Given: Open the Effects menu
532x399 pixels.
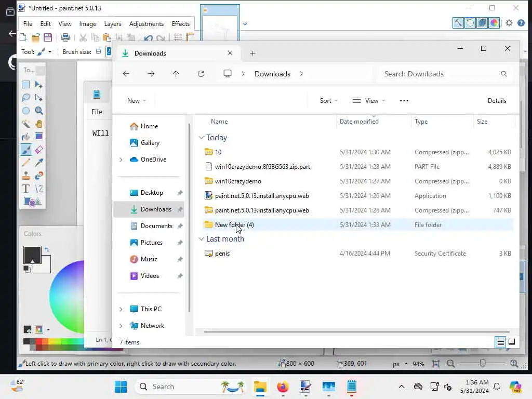Looking at the screenshot, I should pos(180,24).
